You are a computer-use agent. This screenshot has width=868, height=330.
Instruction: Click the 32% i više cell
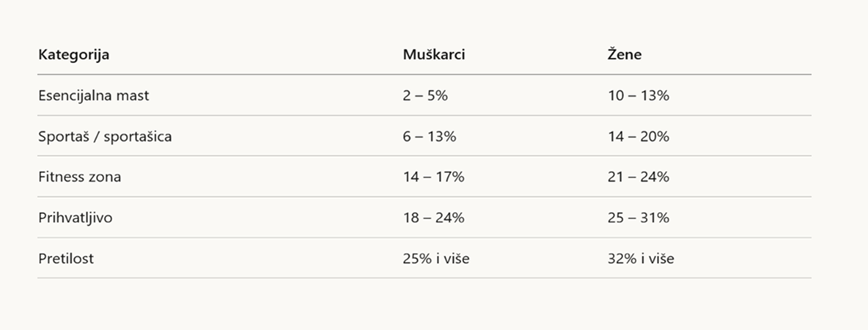tap(641, 259)
